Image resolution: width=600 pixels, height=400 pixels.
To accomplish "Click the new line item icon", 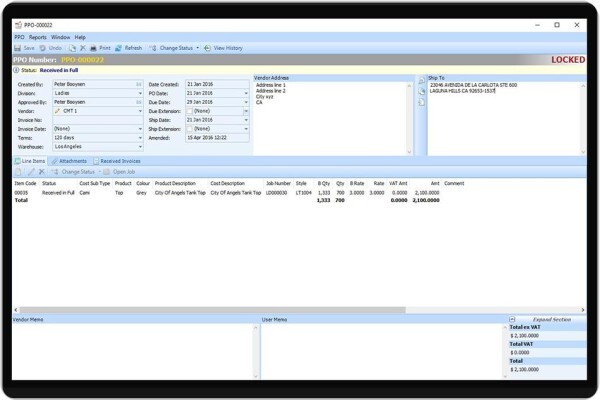I will [x=18, y=172].
